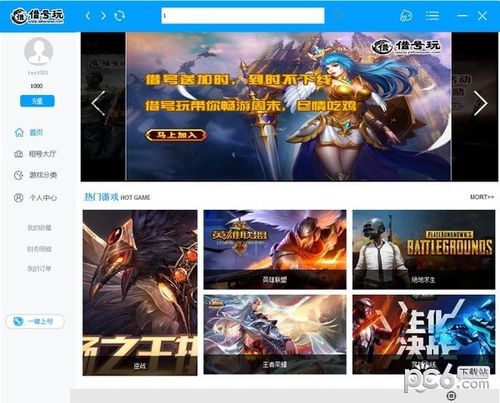Click the blue 充值 recharge button
The width and height of the screenshot is (500, 403).
37,101
